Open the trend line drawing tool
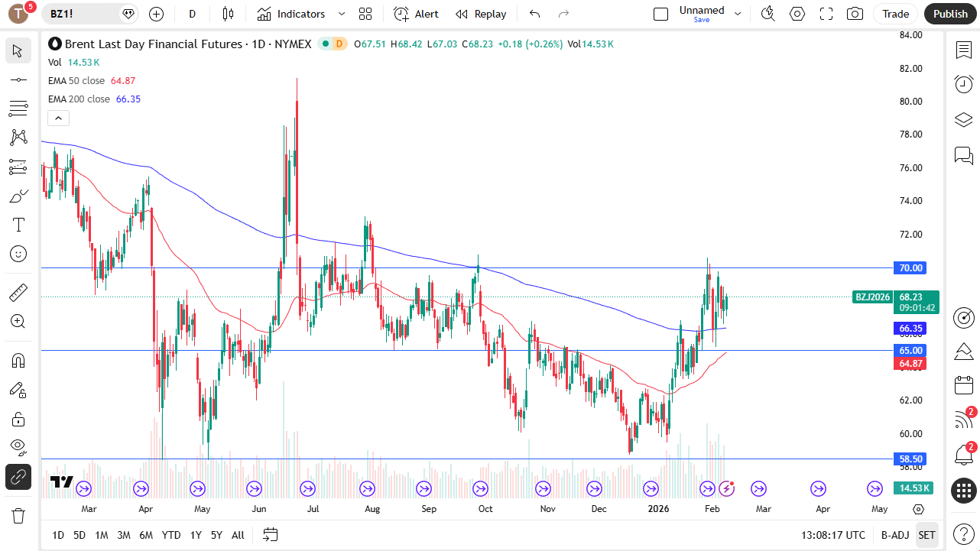 pos(18,80)
